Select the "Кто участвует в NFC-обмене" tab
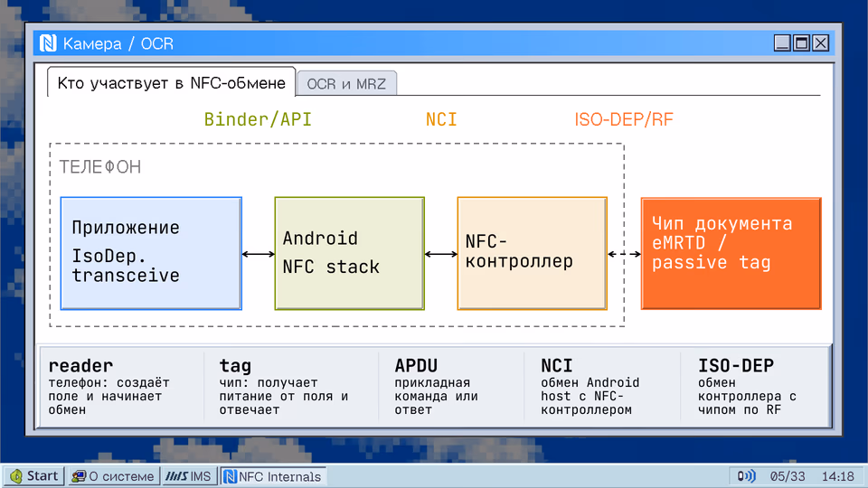868x488 pixels. [x=171, y=83]
